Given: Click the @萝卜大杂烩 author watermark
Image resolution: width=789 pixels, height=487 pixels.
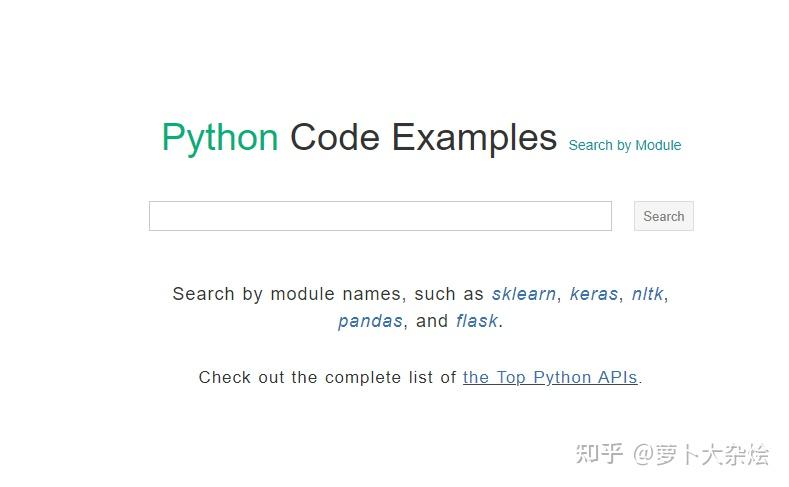Looking at the screenshot, I should click(700, 454).
